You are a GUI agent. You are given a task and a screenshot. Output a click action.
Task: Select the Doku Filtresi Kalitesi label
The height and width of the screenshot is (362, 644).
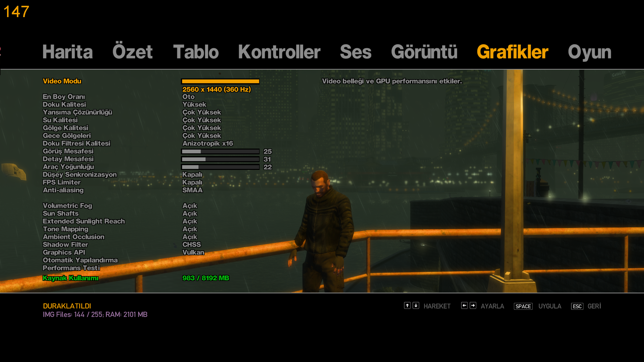[x=76, y=143]
